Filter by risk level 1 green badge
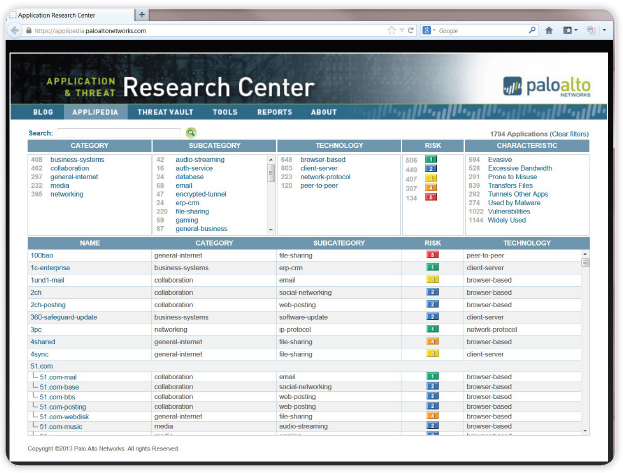Viewport: 623px width, 473px height. 431,159
